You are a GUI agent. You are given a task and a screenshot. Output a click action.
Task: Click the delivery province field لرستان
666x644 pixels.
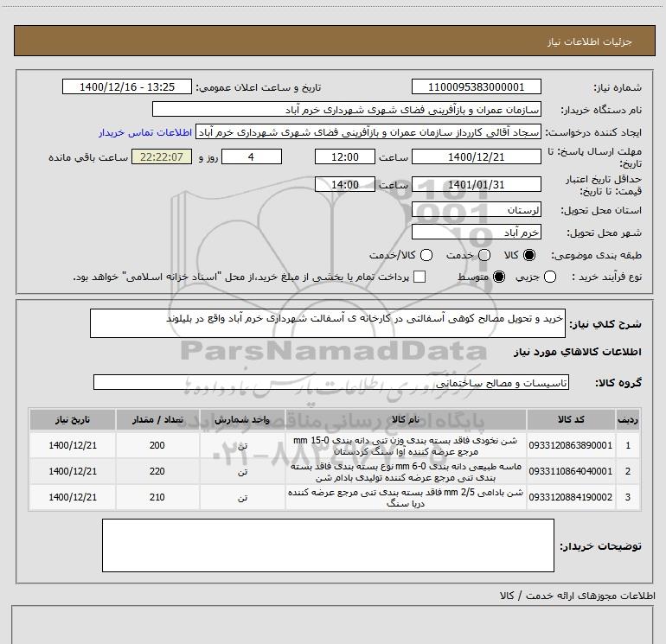click(x=476, y=210)
